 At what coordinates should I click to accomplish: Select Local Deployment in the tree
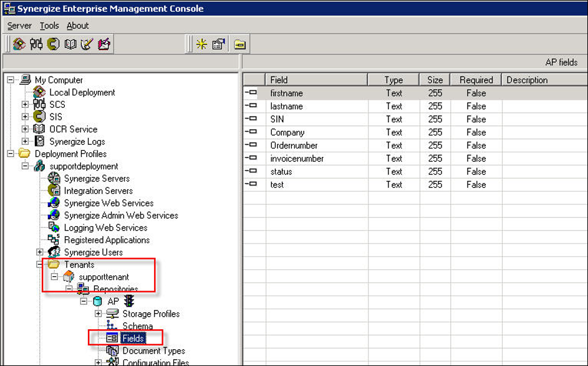pyautogui.click(x=82, y=92)
